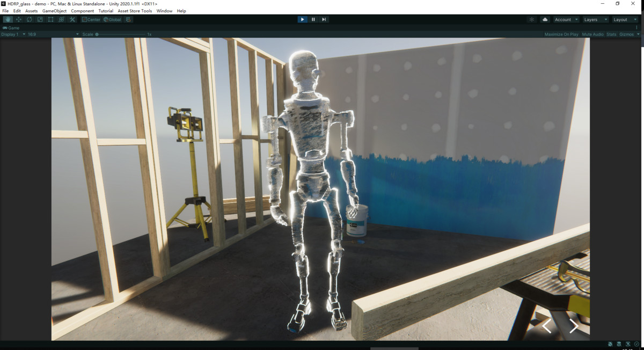Open Unity Search via the magnifier icon
Viewport: 644px width, 350px height.
(531, 19)
